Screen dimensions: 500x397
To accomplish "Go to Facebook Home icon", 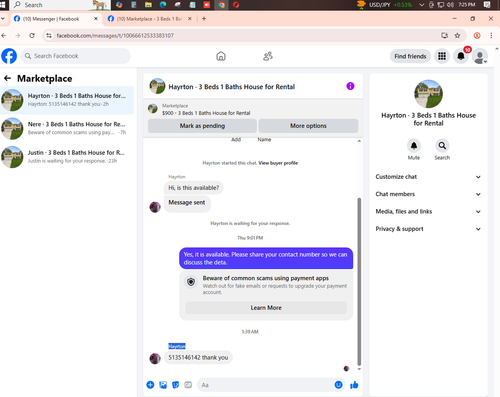I will click(x=221, y=56).
